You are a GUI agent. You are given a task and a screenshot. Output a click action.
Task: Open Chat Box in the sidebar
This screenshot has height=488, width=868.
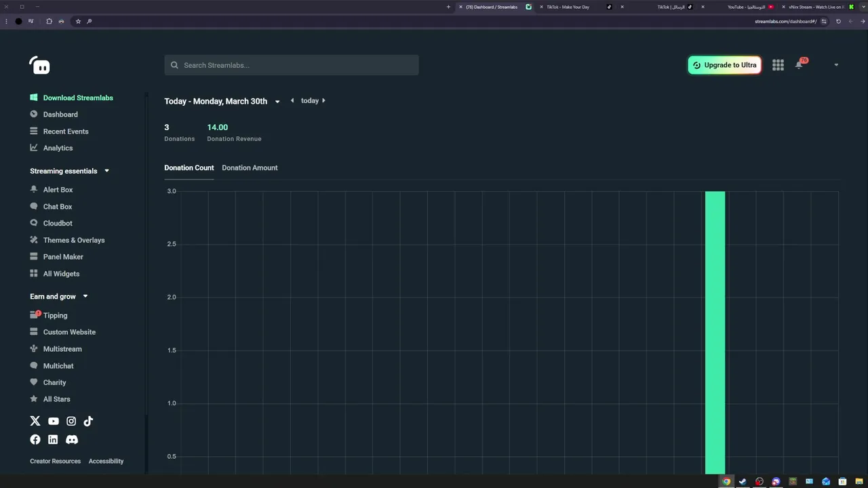58,207
